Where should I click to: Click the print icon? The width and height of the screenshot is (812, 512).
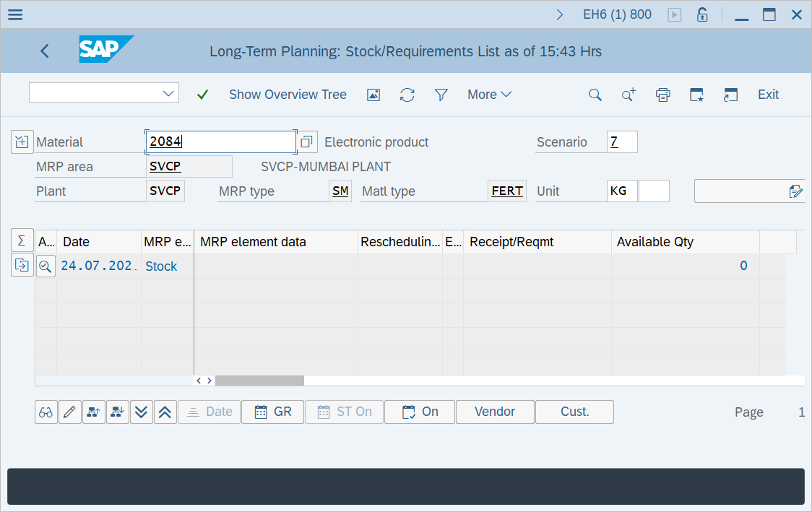point(662,95)
